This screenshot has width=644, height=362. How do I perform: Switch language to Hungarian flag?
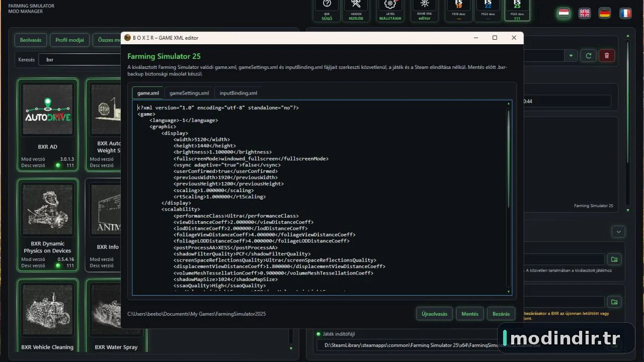click(564, 14)
